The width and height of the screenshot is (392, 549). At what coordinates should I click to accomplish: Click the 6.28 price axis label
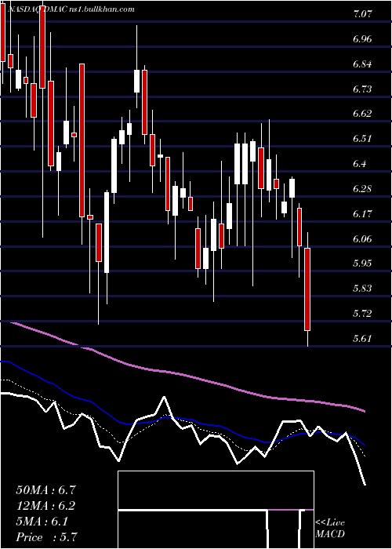pyautogui.click(x=361, y=189)
